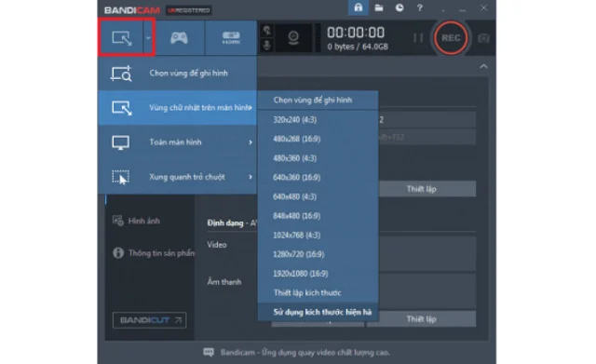Click the BANDICUT link button
The height and width of the screenshot is (364, 596).
click(149, 320)
